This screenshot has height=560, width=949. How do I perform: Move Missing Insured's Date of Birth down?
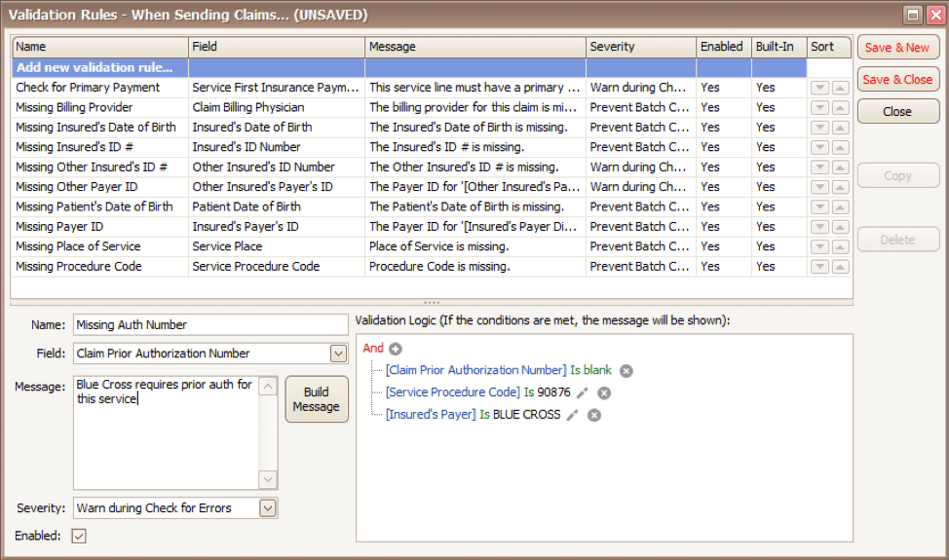pos(819,128)
